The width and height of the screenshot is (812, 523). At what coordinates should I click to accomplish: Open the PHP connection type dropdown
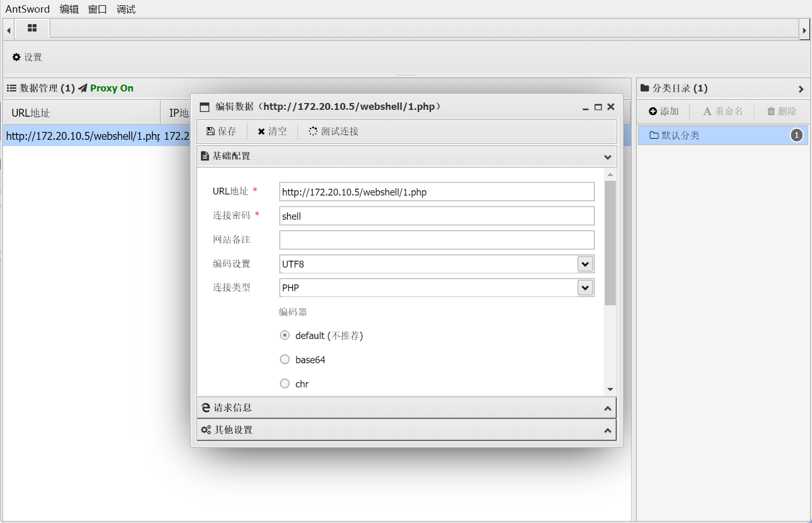(x=585, y=288)
